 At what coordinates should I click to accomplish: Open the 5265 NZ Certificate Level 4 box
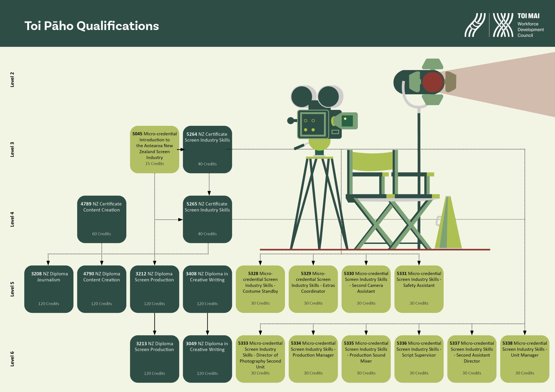pyautogui.click(x=207, y=219)
